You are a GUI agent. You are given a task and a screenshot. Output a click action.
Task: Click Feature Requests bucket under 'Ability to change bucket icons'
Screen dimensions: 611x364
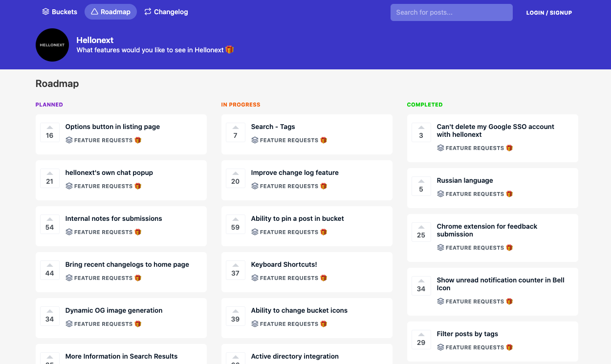289,324
